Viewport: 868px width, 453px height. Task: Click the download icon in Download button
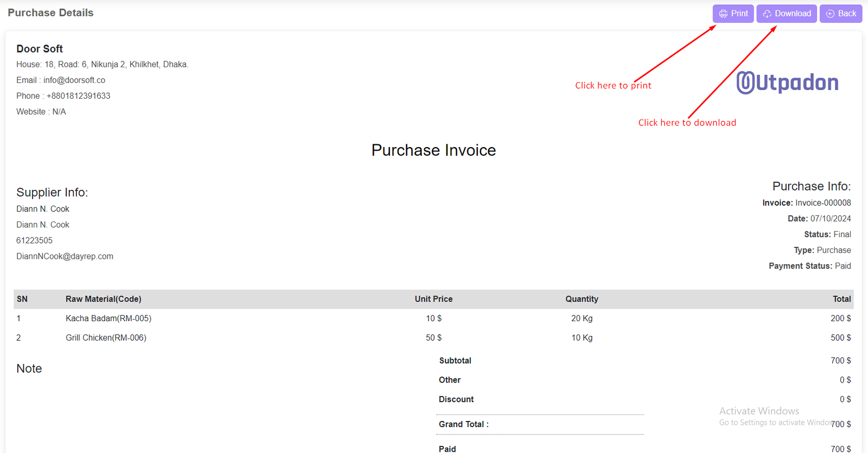767,14
